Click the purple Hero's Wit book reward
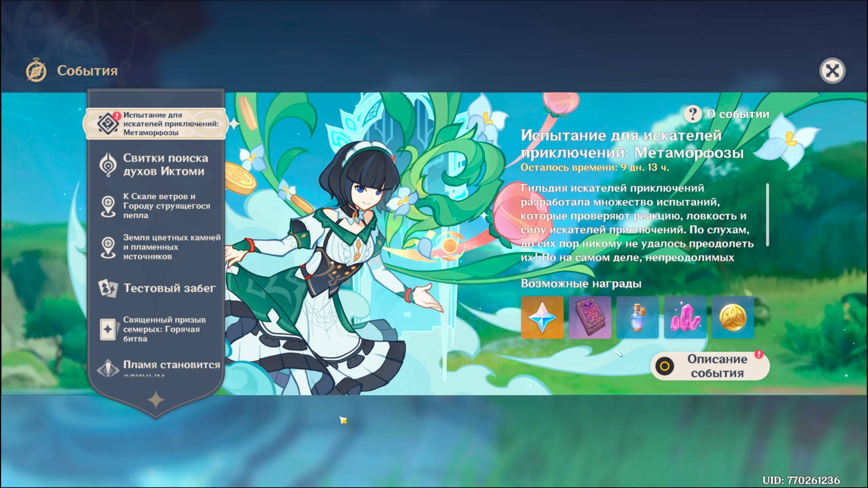The image size is (868, 488). tap(590, 318)
